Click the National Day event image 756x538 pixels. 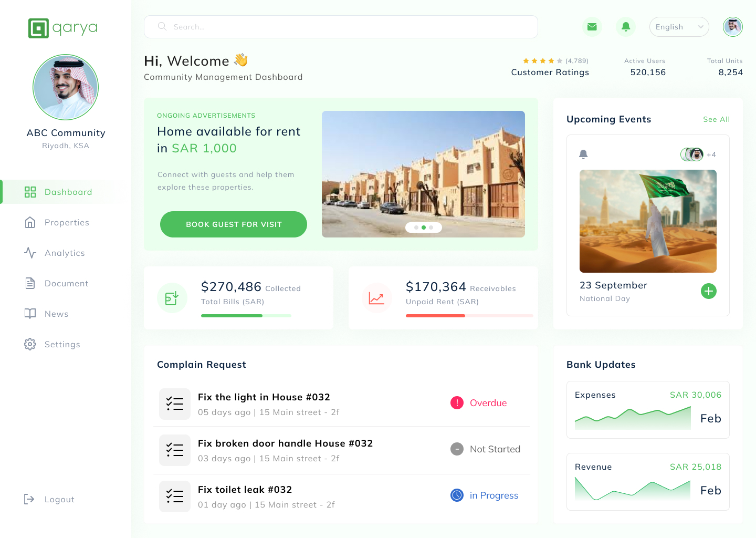click(x=648, y=221)
